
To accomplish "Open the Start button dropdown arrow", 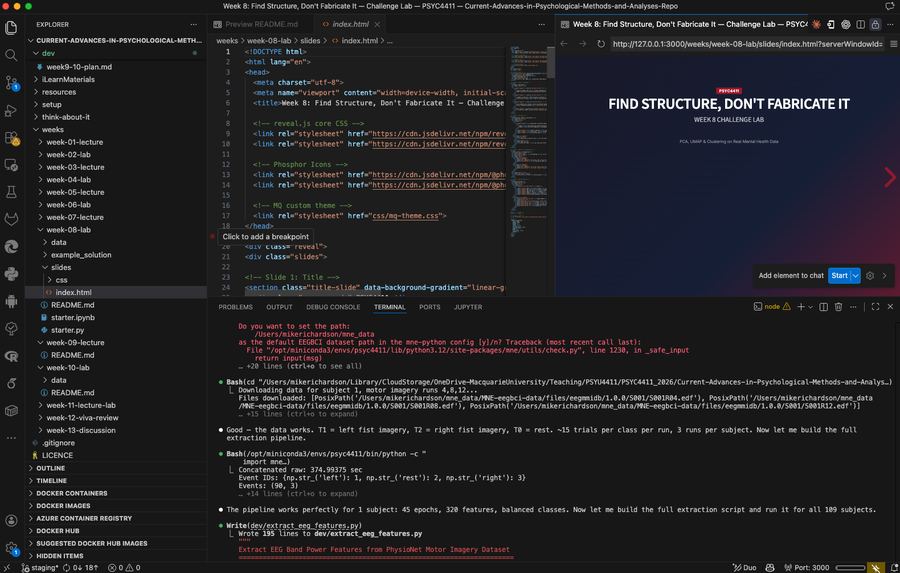I will pyautogui.click(x=855, y=276).
